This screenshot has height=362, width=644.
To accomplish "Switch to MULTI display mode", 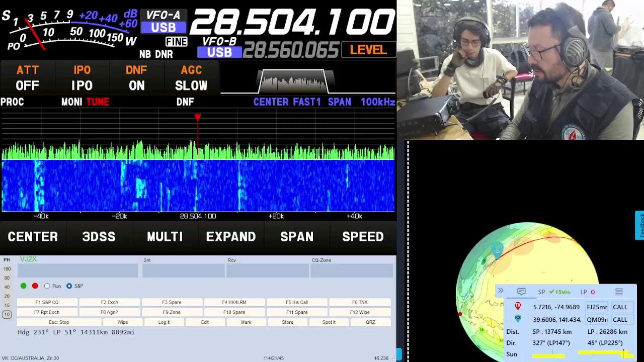I will click(x=165, y=237).
